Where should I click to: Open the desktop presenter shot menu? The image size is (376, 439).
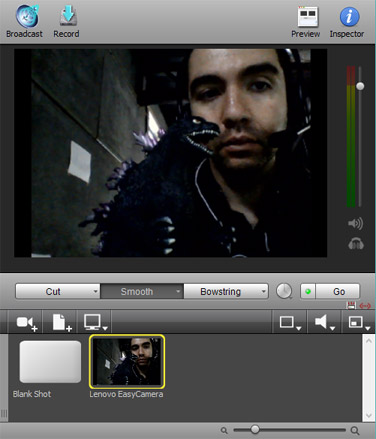[95, 323]
